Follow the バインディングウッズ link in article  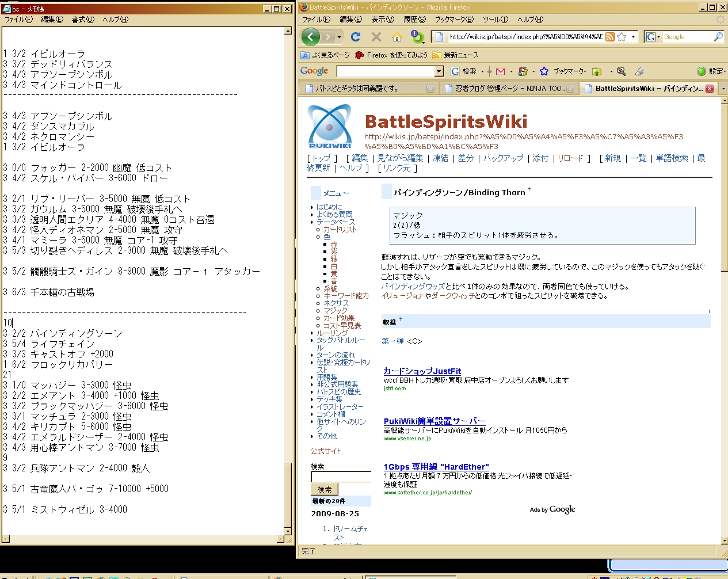(413, 286)
